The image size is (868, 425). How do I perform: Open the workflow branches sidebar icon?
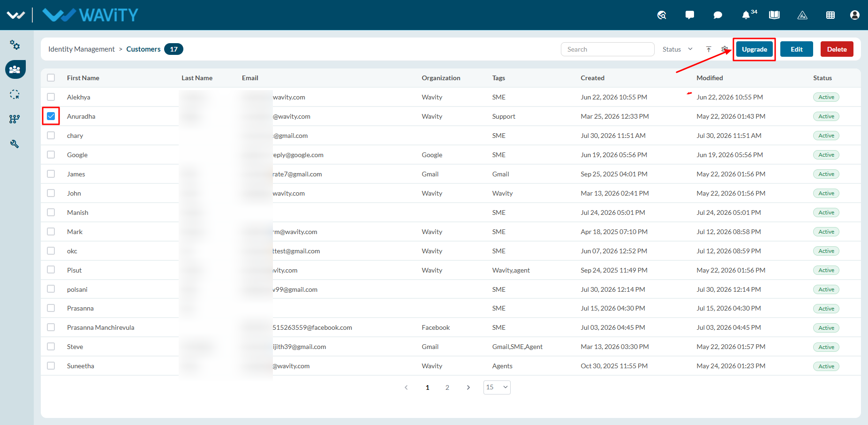click(x=15, y=119)
